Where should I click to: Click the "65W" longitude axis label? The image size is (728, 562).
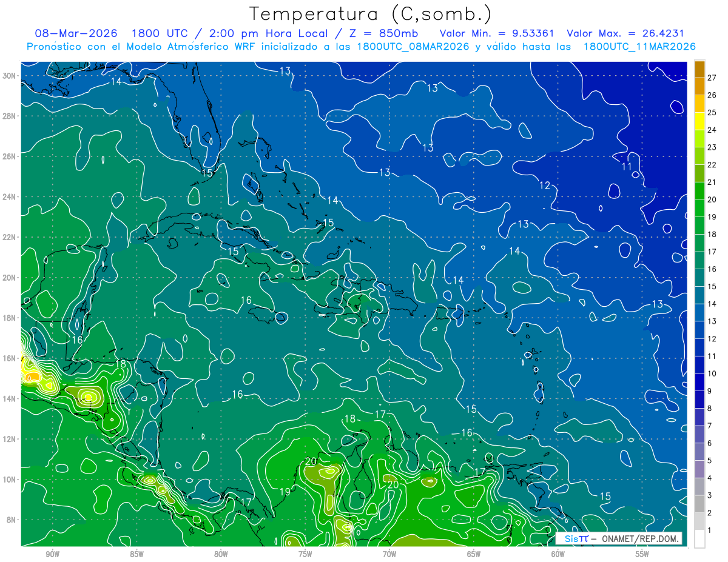tap(474, 554)
